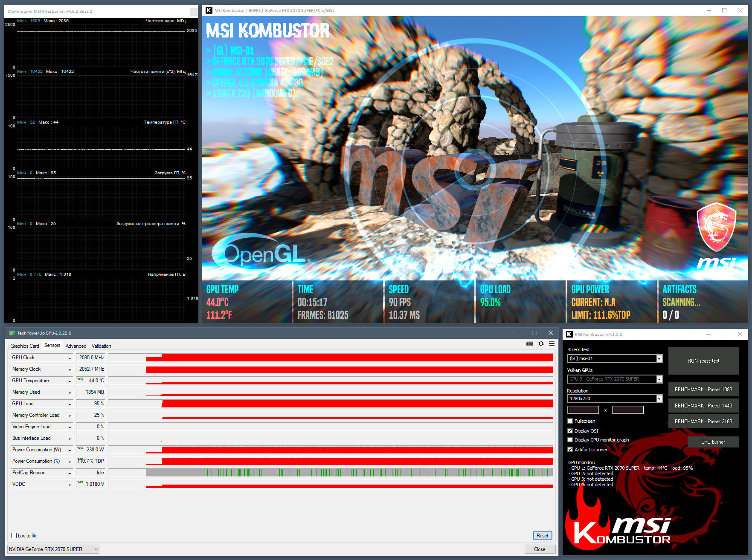
Task: Expand the GPU Clock sensor dropdown
Action: click(70, 358)
